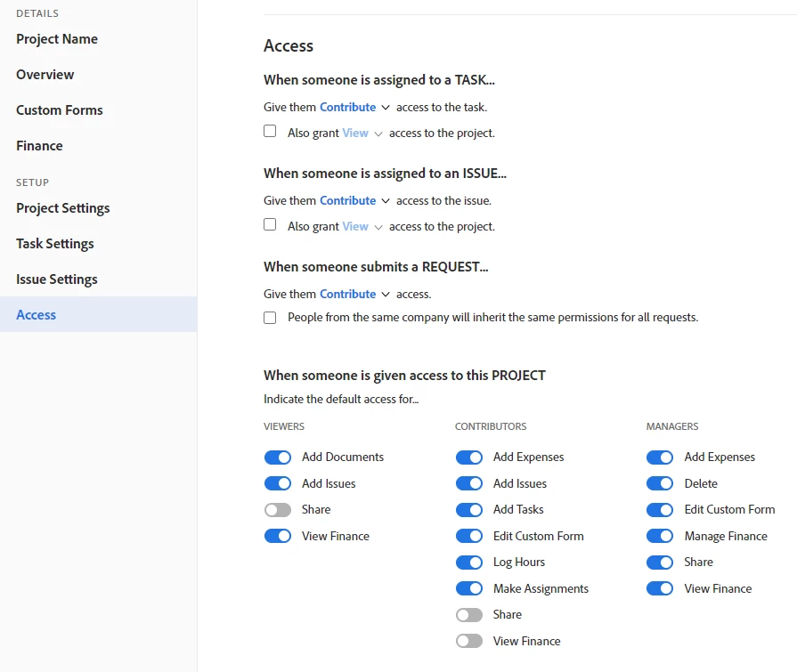The height and width of the screenshot is (672, 797).
Task: Go to Overview in sidebar
Action: pyautogui.click(x=45, y=75)
